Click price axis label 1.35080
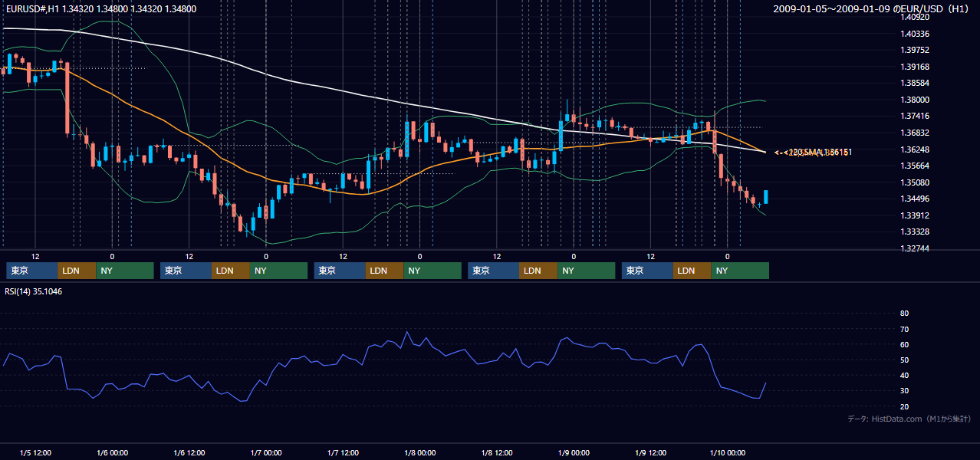This screenshot has width=980, height=460. (x=915, y=182)
